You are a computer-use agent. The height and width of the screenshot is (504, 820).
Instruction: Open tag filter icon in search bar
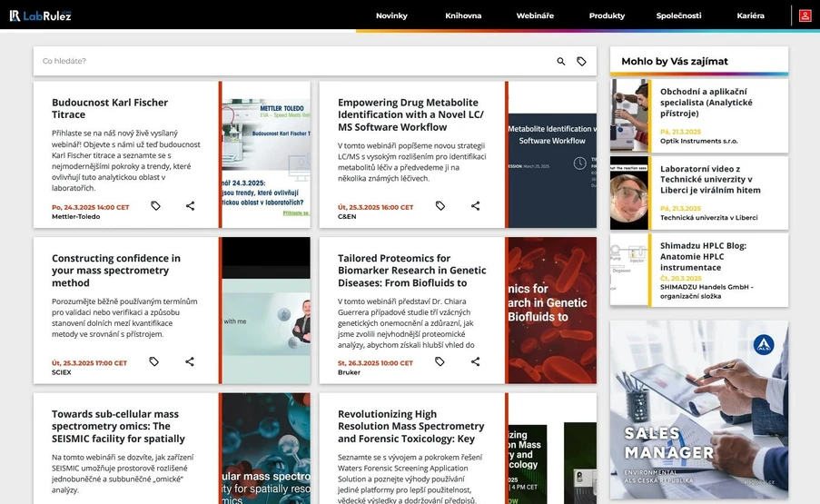(581, 61)
